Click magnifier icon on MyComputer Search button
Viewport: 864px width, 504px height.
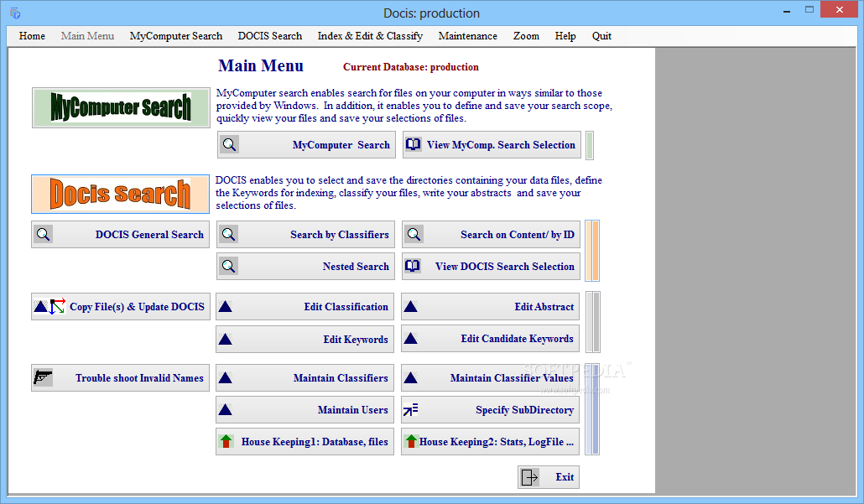pos(230,145)
